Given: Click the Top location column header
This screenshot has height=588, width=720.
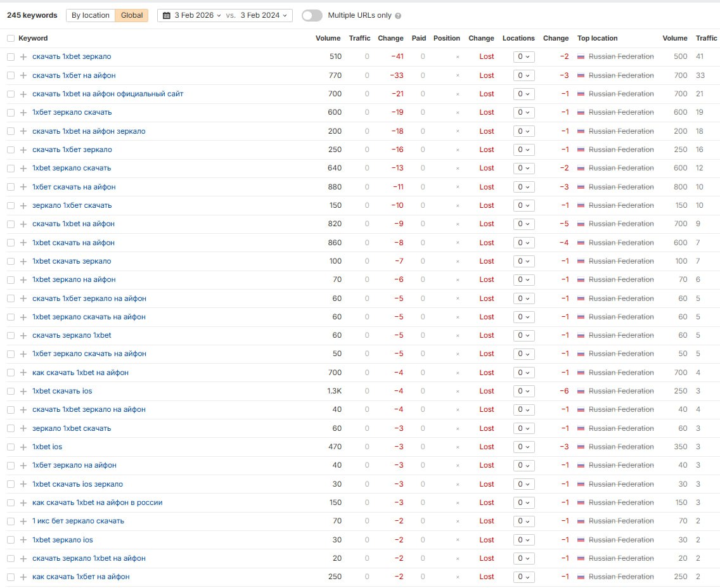Looking at the screenshot, I should 597,38.
